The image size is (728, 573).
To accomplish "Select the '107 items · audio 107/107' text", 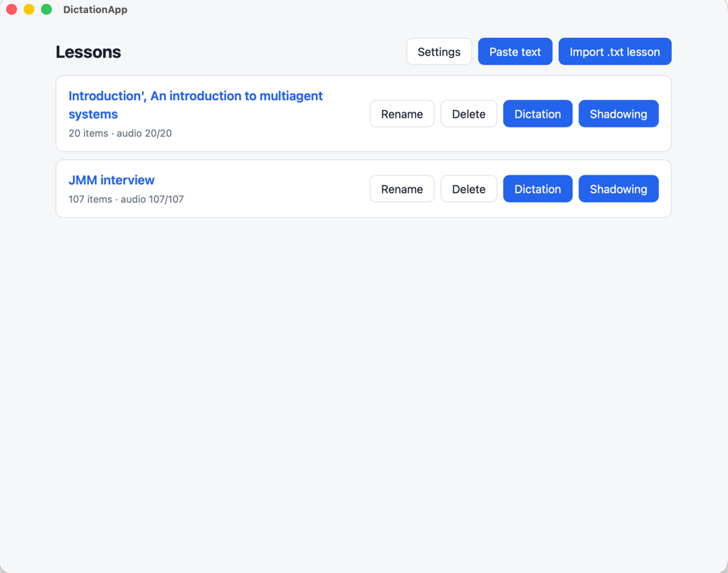I will tap(126, 199).
